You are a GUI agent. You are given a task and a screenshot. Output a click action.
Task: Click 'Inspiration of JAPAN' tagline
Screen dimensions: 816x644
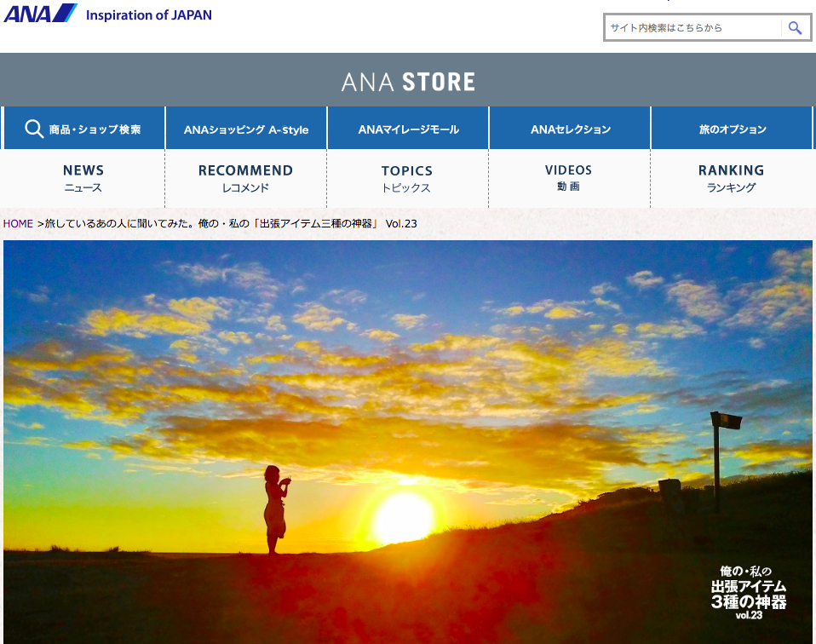click(x=149, y=15)
